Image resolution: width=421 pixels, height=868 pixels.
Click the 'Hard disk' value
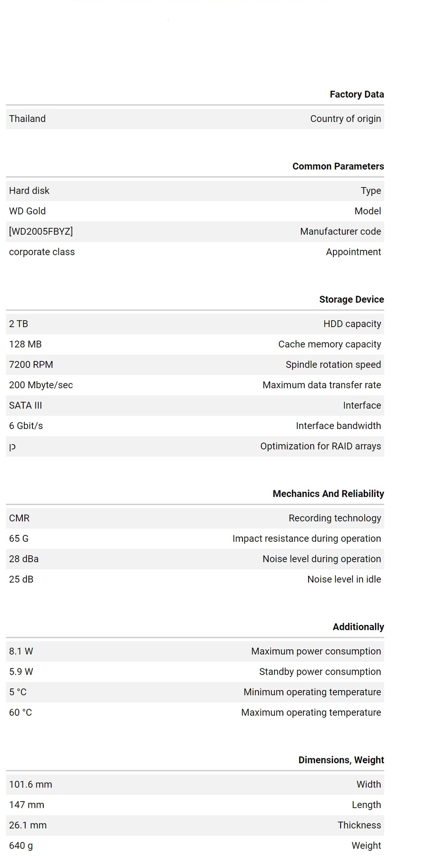click(29, 191)
